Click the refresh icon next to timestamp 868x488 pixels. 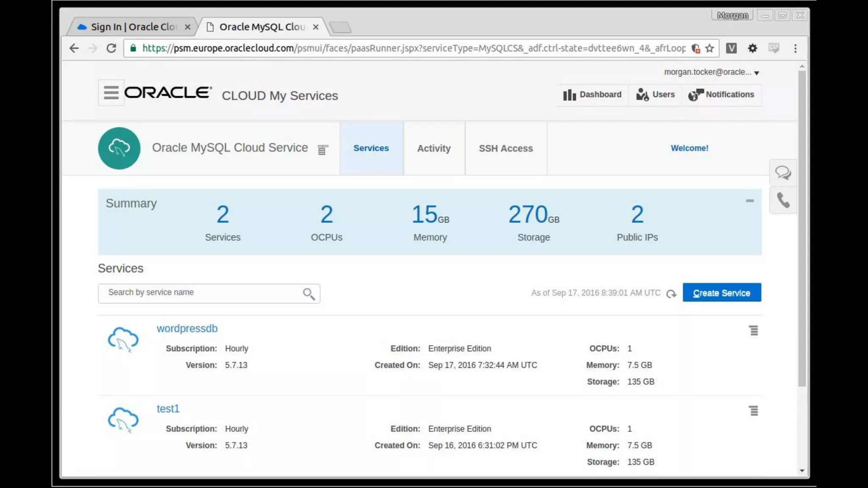(671, 294)
